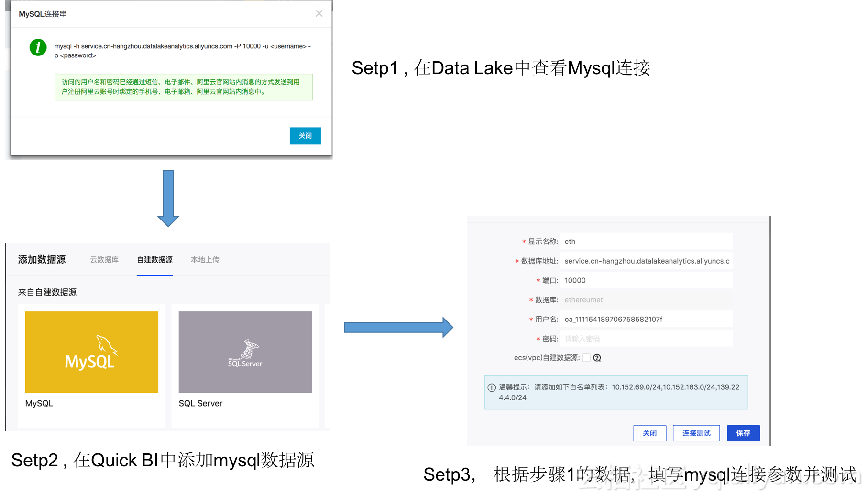
Task: Click the info icon in the 温馨提示 box
Action: (492, 387)
